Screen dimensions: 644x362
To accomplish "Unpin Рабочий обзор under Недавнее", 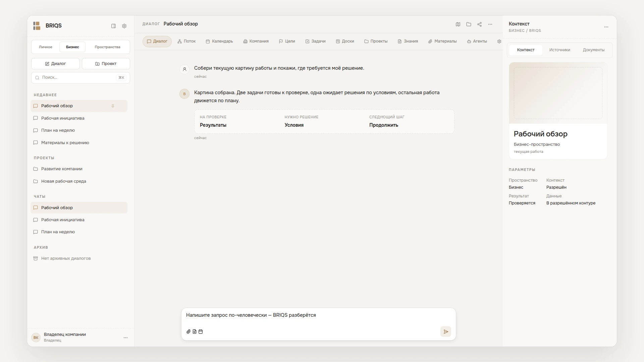I will click(x=113, y=106).
